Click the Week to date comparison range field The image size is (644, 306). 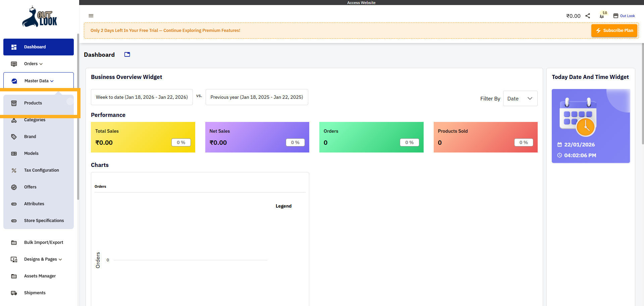pyautogui.click(x=142, y=97)
